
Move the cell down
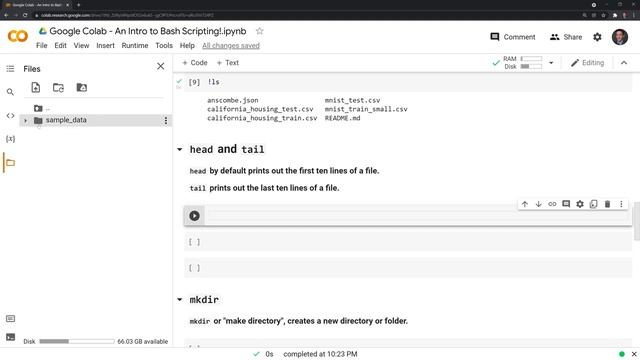click(x=538, y=204)
